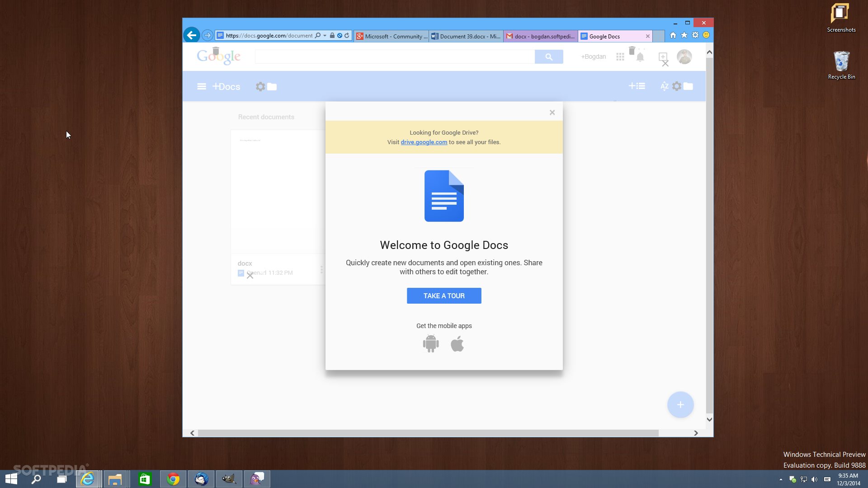Click the Android app download icon
The width and height of the screenshot is (868, 488).
click(430, 343)
